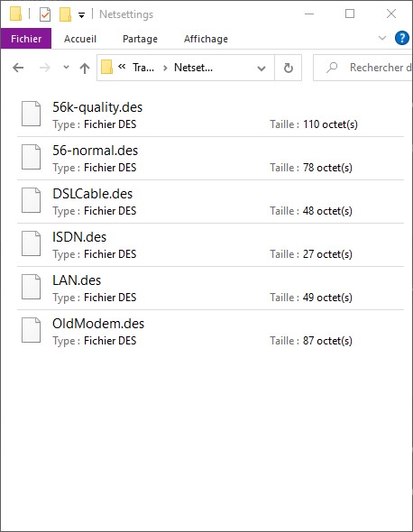Click the New folder quick access icon
The width and height of the screenshot is (413, 532).
pyautogui.click(x=65, y=14)
